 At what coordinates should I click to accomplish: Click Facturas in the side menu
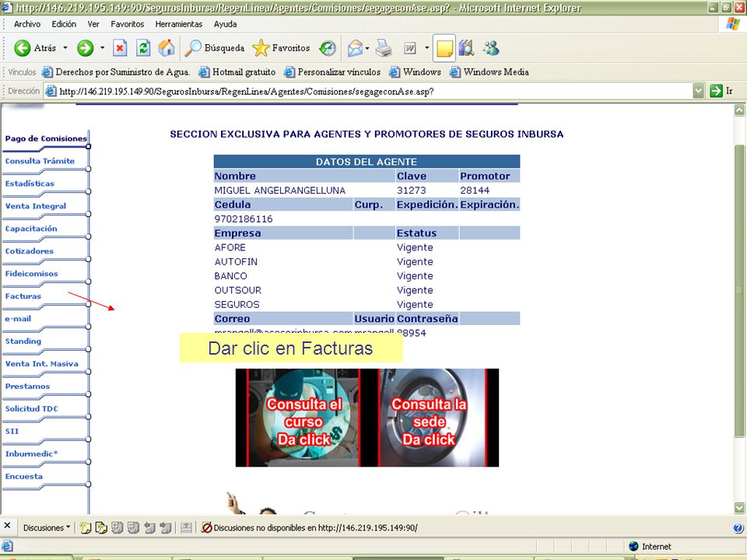(x=23, y=296)
